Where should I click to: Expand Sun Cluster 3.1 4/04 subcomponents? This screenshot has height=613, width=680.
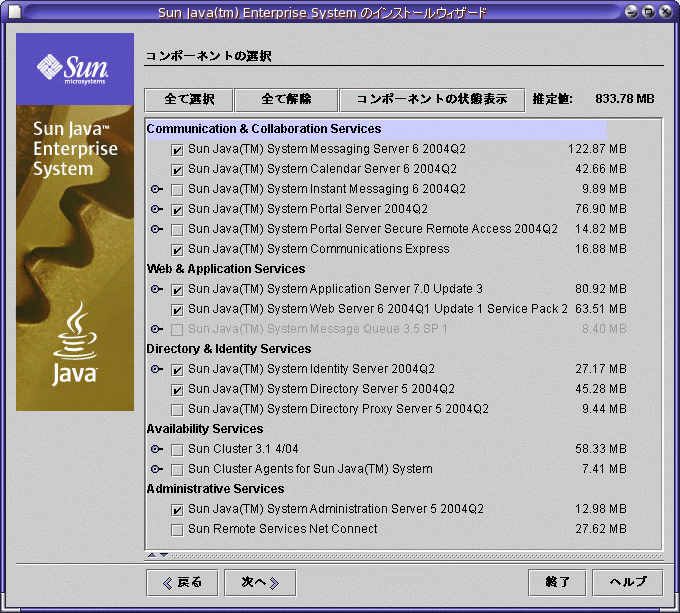click(157, 449)
